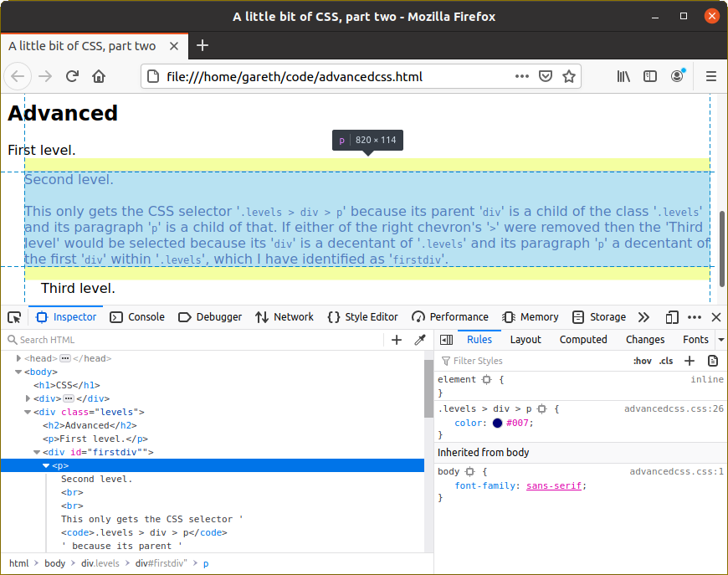Toggle the inspector side pane layout
728x575 pixels.
tap(446, 340)
